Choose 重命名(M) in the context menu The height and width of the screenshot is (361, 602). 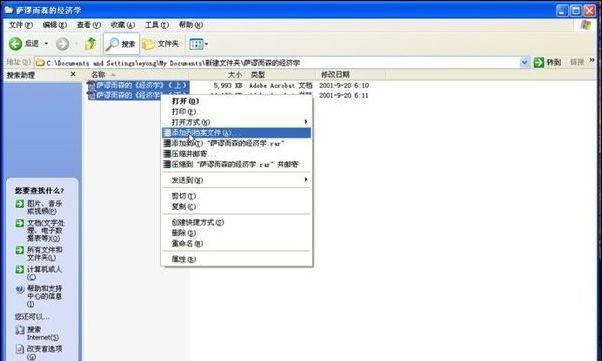tap(236, 243)
